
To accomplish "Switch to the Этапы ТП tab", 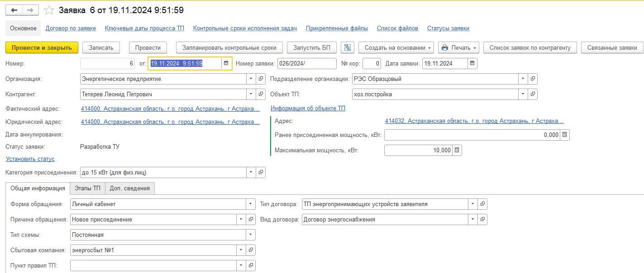I will (87, 188).
